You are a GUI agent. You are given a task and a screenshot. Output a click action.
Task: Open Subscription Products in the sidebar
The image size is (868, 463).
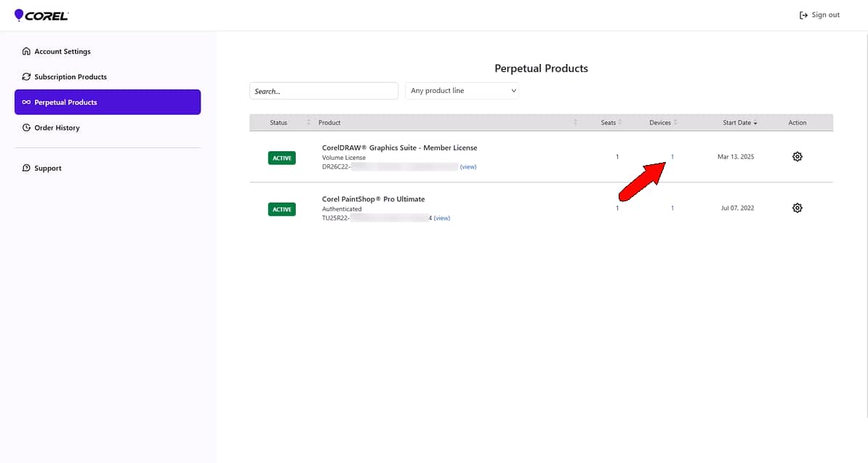point(64,77)
